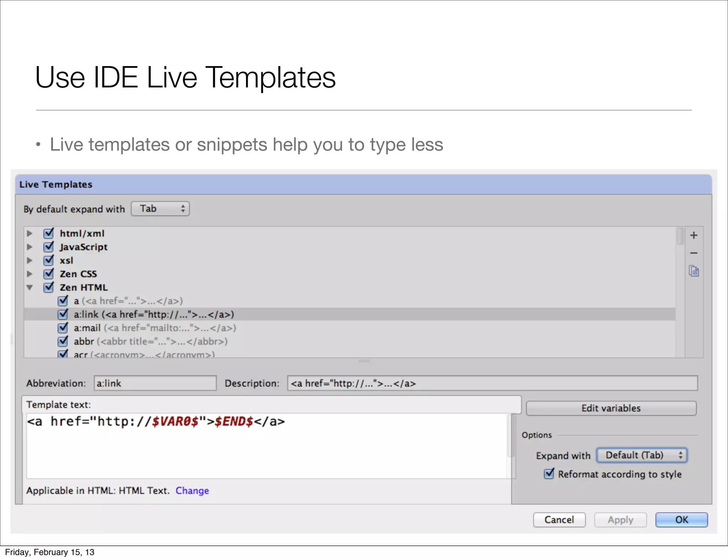This screenshot has width=728, height=560.
Task: Select the 'a' anchor template row
Action: click(350, 301)
